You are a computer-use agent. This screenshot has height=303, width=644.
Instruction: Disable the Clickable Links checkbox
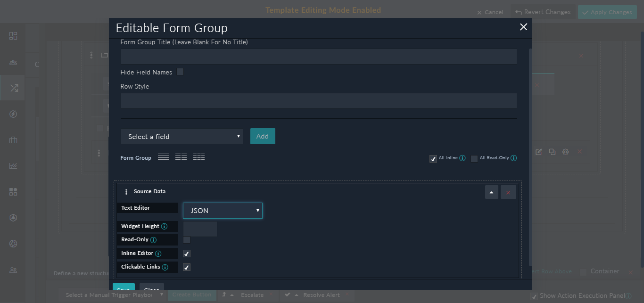click(x=186, y=267)
